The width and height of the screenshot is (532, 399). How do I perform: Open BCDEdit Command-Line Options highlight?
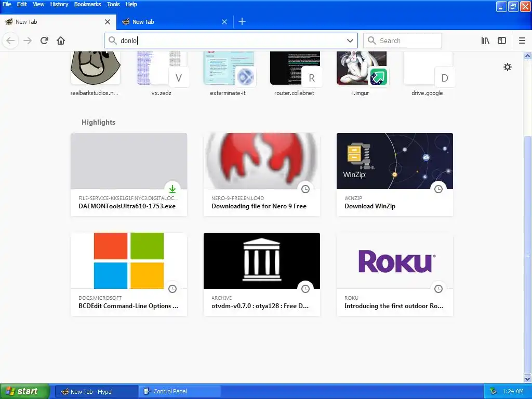(129, 274)
